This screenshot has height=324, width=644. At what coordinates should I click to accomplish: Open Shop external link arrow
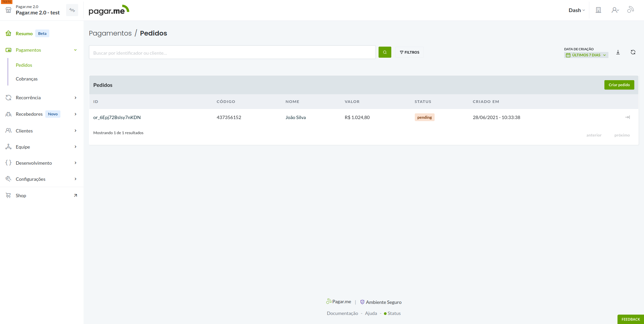point(76,196)
